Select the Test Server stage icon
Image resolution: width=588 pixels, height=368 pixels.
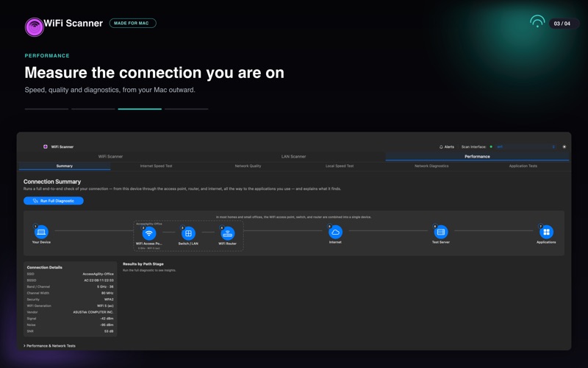[x=440, y=232]
